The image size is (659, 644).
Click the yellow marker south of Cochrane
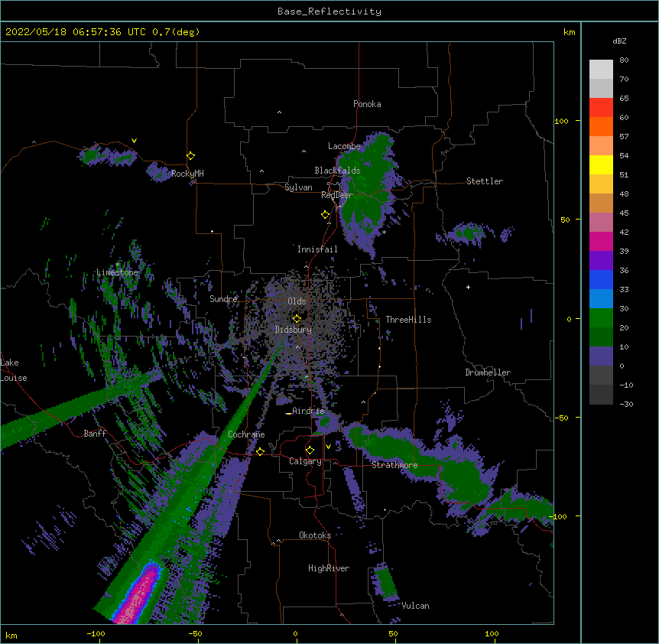click(260, 451)
